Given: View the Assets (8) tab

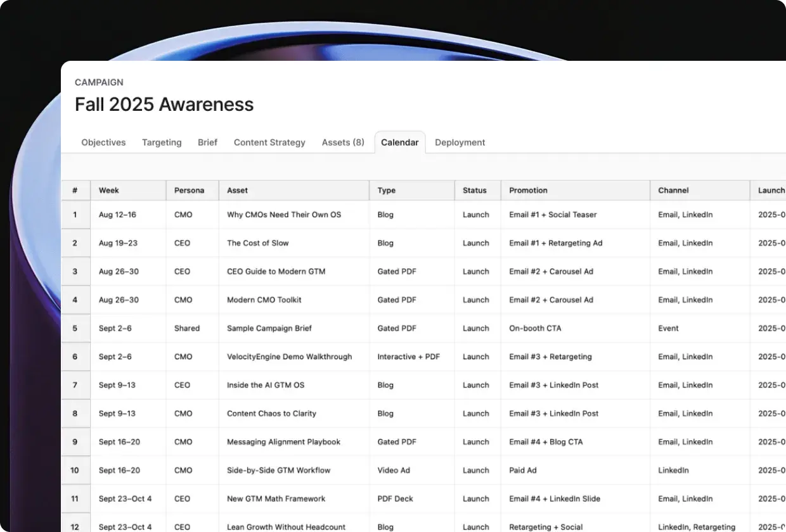Looking at the screenshot, I should (x=343, y=142).
